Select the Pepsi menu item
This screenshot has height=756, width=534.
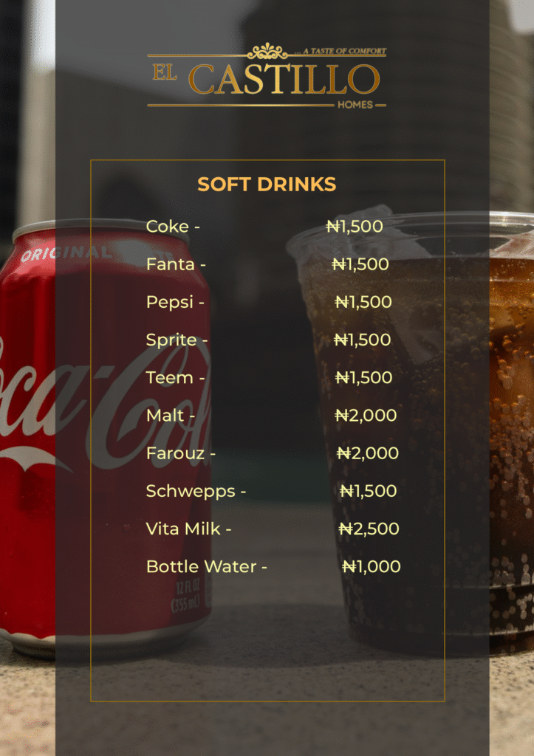coord(174,302)
